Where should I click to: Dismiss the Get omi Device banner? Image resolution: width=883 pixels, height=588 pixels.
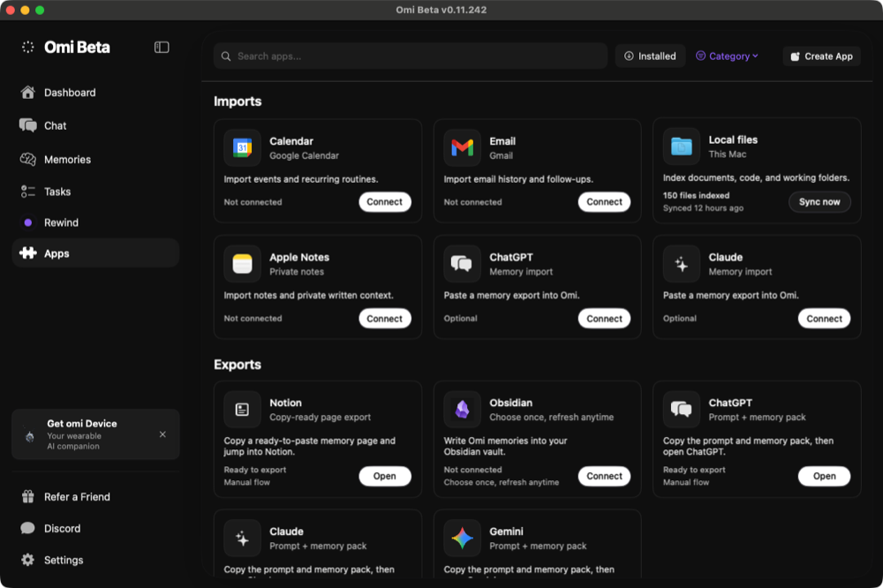pyautogui.click(x=162, y=434)
